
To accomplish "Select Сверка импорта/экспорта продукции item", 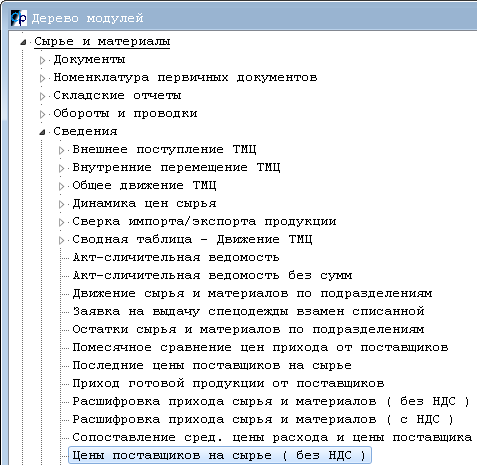I will (x=204, y=222).
